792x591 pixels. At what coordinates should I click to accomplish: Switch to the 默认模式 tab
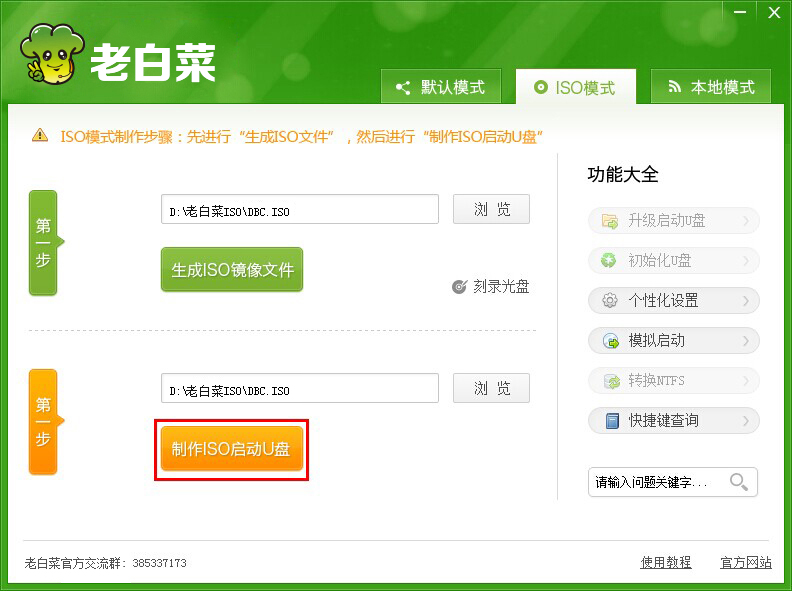tap(441, 87)
